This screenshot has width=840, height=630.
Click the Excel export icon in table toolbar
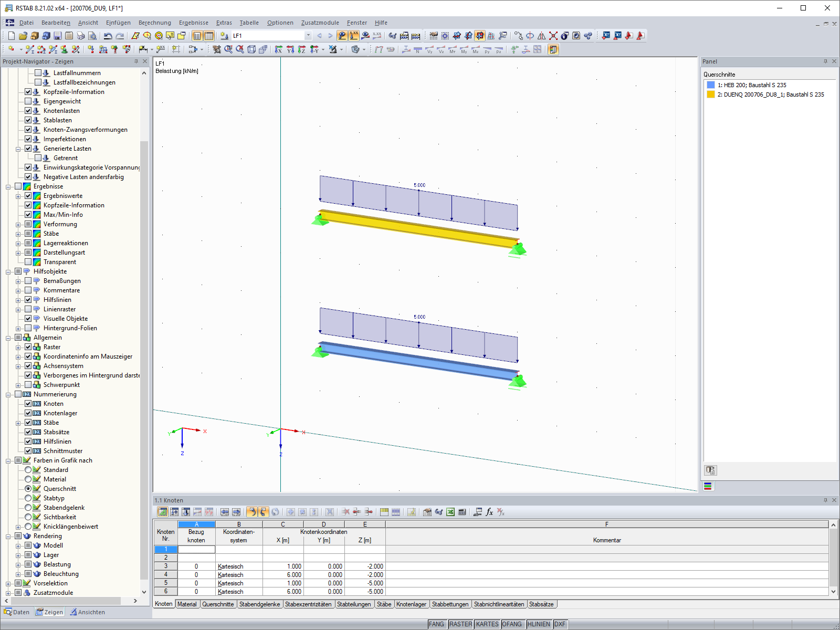[450, 512]
